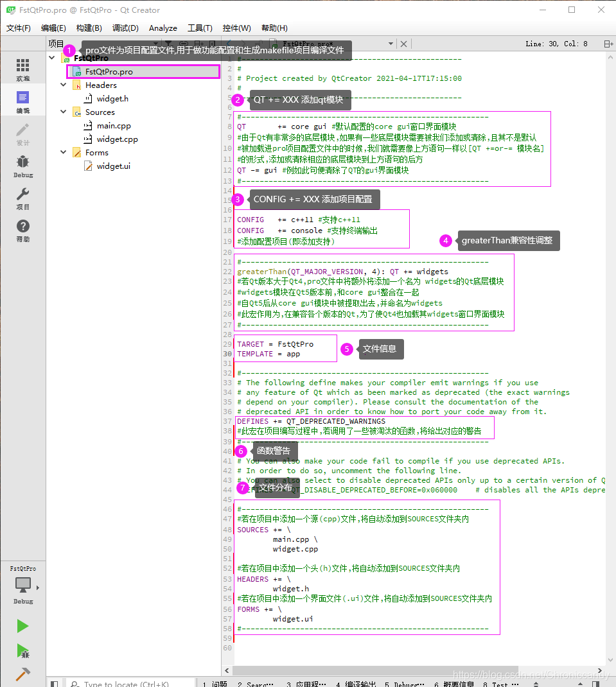Select main.cpp in project tree

[114, 126]
